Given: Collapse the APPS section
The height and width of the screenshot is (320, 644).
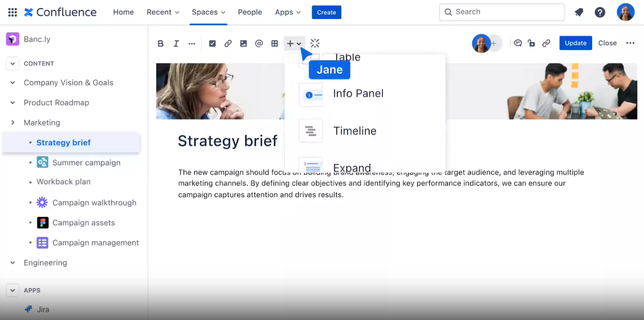Looking at the screenshot, I should click(x=12, y=290).
